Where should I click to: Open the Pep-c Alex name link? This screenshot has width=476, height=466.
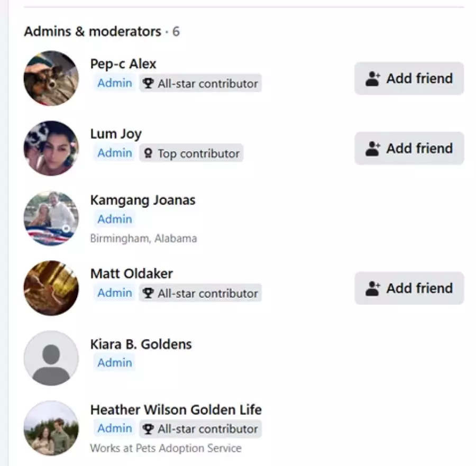(x=123, y=64)
